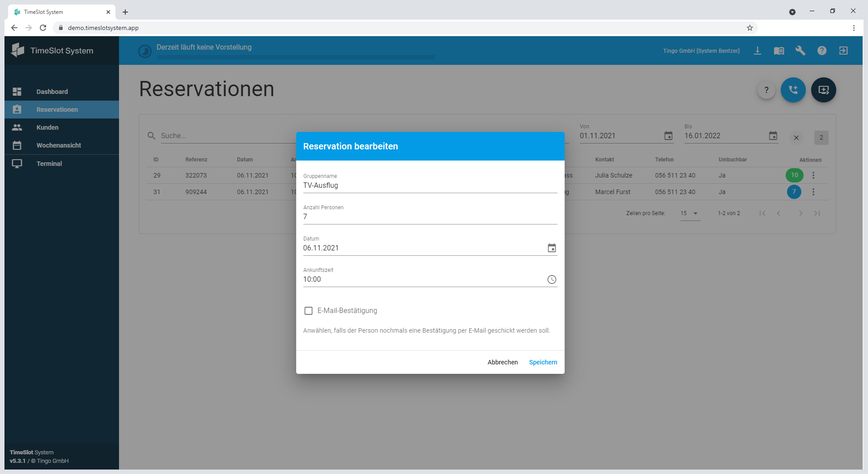Screen dimensions: 868x474
Task: Click the Umbuchbar column header
Action: [733, 160]
